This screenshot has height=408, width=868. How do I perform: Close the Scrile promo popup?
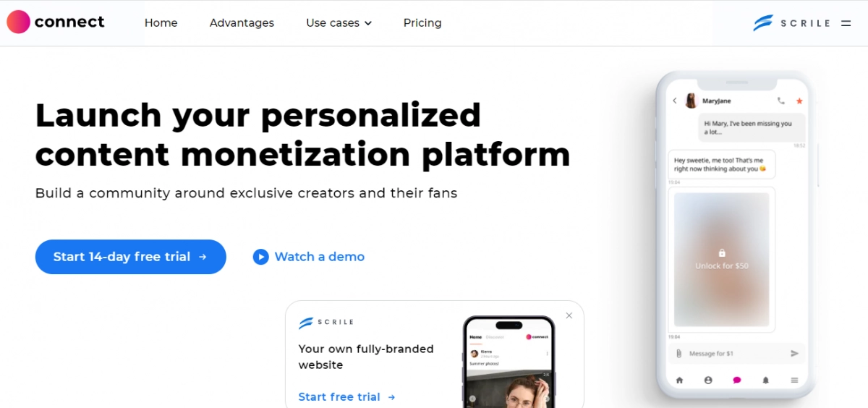(x=569, y=315)
